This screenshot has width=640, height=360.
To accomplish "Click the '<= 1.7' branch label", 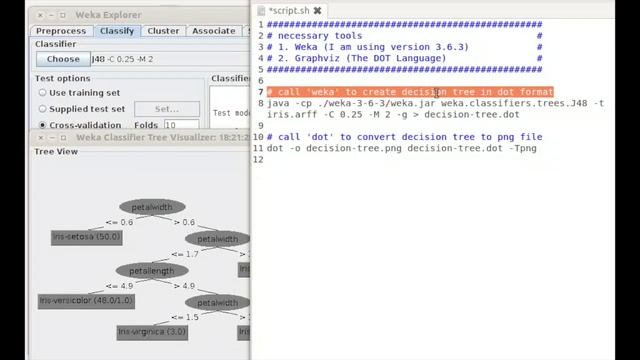I will 185,254.
